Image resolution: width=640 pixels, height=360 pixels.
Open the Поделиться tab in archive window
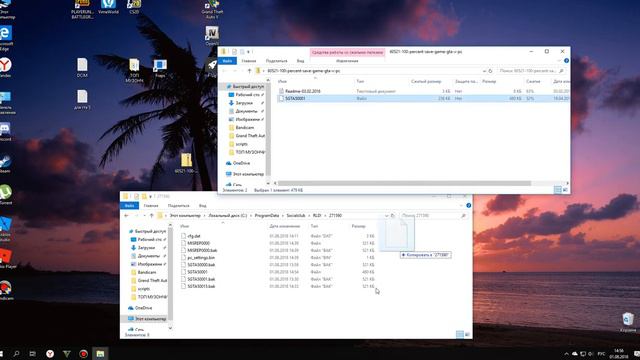(x=276, y=61)
